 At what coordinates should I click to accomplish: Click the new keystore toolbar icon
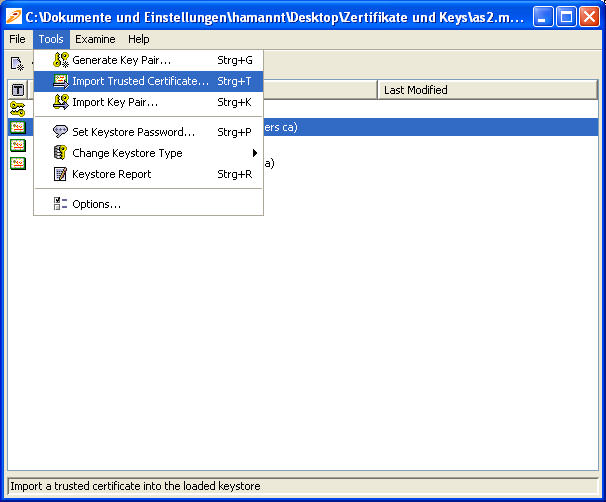[x=17, y=64]
